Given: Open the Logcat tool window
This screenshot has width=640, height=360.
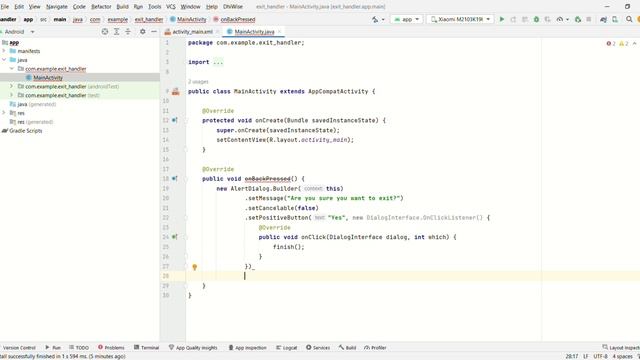Looking at the screenshot, I should click(x=287, y=347).
